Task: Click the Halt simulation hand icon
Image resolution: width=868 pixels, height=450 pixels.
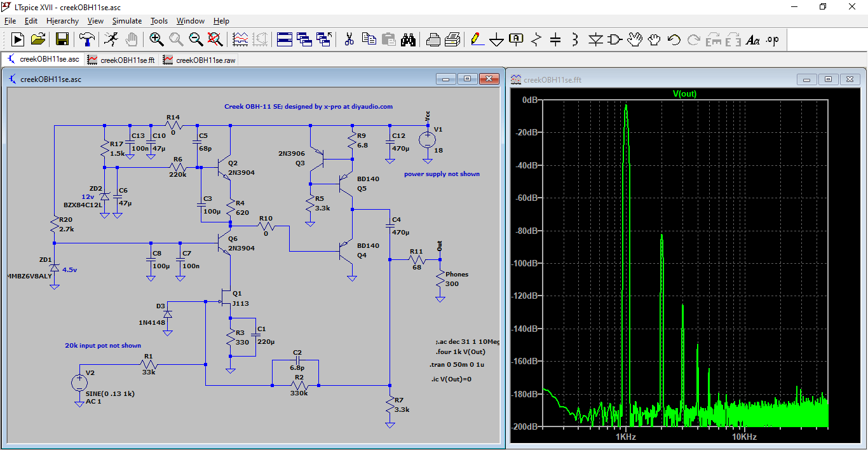Action: tap(131, 39)
